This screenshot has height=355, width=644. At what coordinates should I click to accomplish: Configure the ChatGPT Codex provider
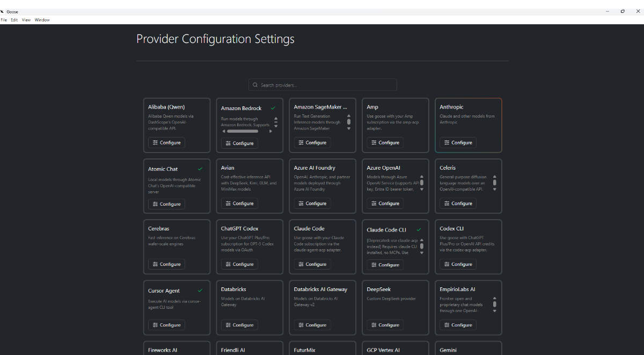coord(239,264)
